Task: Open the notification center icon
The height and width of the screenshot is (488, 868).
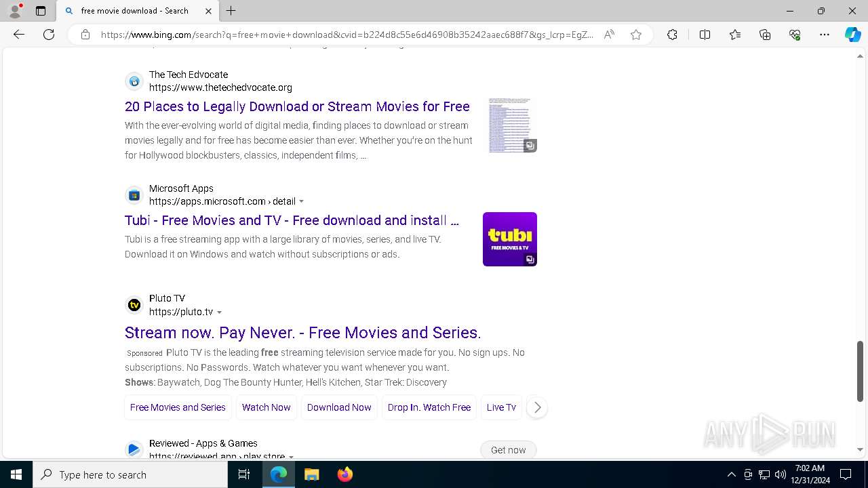Action: tap(846, 474)
